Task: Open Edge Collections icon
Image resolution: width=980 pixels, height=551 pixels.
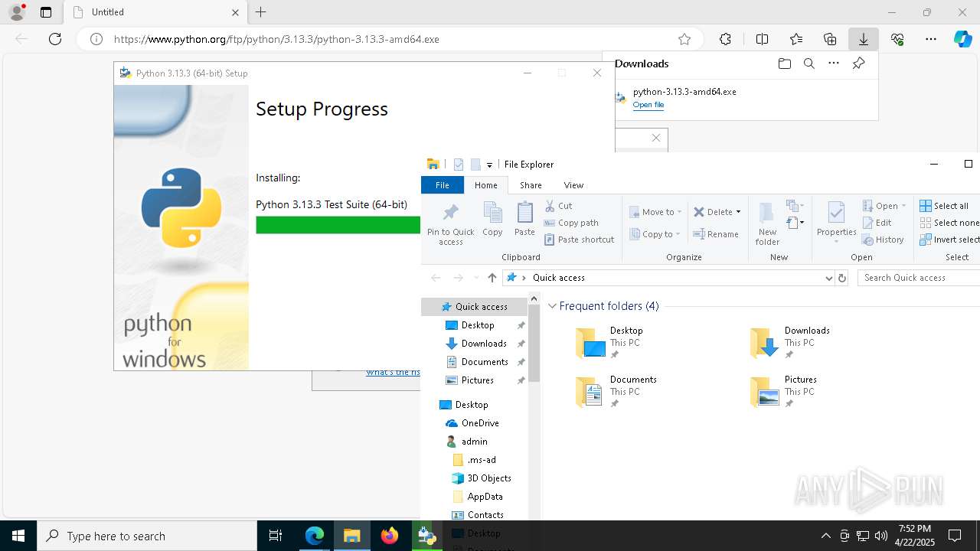Action: tap(830, 39)
